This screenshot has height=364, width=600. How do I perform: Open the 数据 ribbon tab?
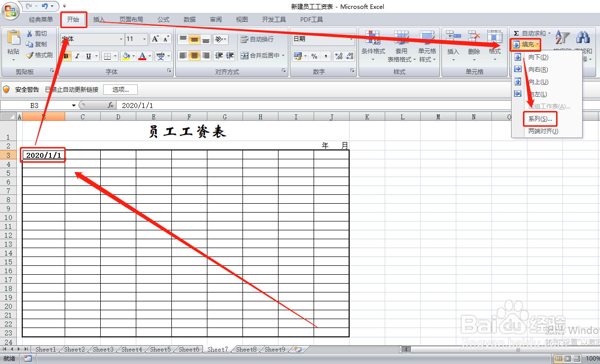tap(190, 20)
